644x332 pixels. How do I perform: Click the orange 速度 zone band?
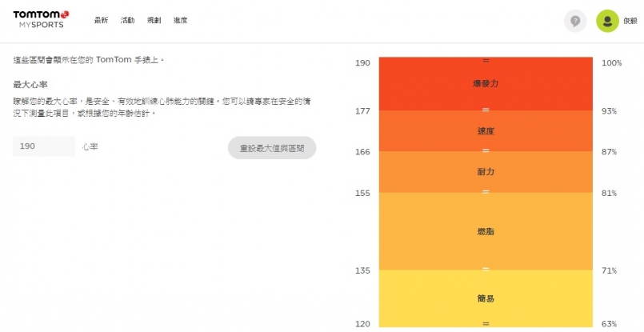486,130
